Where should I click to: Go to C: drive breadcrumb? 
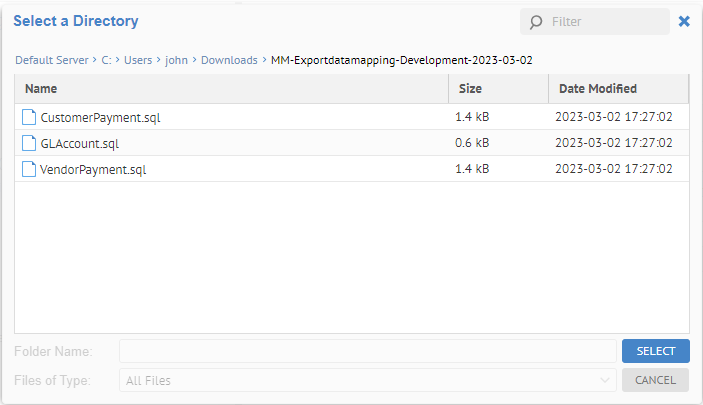(x=106, y=60)
